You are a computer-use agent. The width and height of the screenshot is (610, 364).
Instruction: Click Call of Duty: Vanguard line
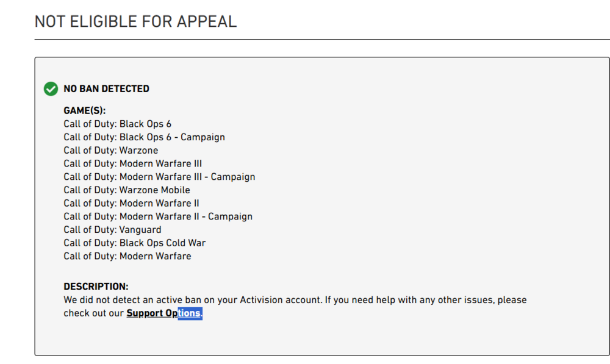pyautogui.click(x=112, y=229)
